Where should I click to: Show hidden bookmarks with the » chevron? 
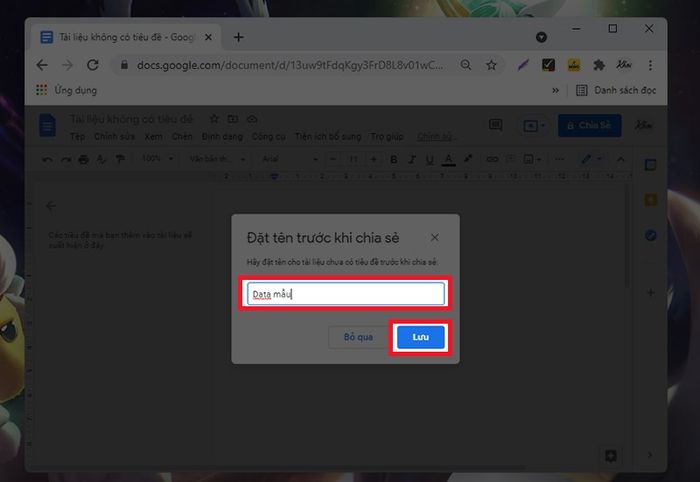(x=555, y=90)
